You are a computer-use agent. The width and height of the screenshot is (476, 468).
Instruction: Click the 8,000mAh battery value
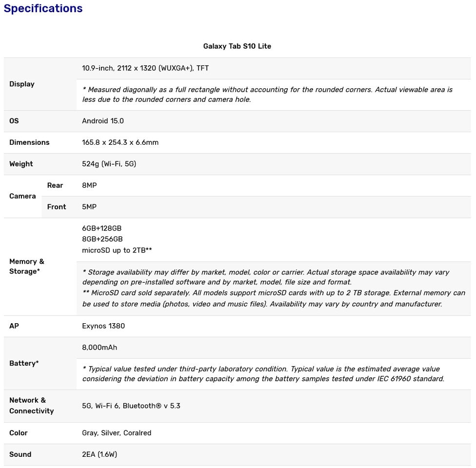pyautogui.click(x=99, y=348)
